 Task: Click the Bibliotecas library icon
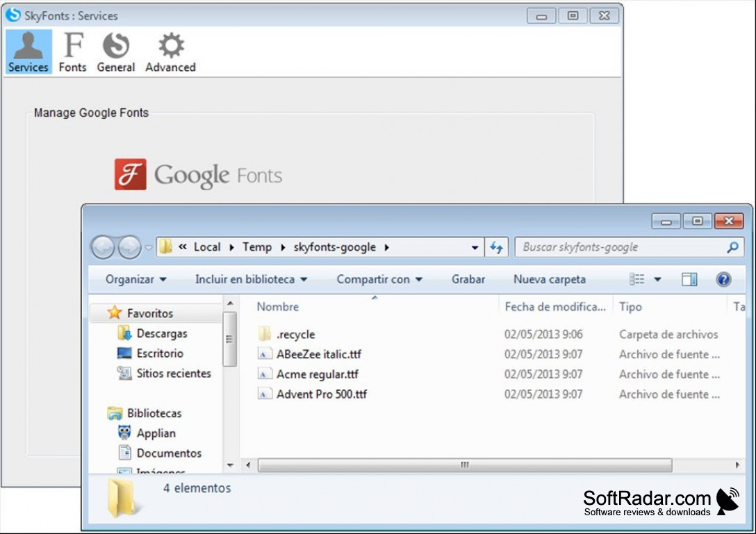tap(115, 413)
